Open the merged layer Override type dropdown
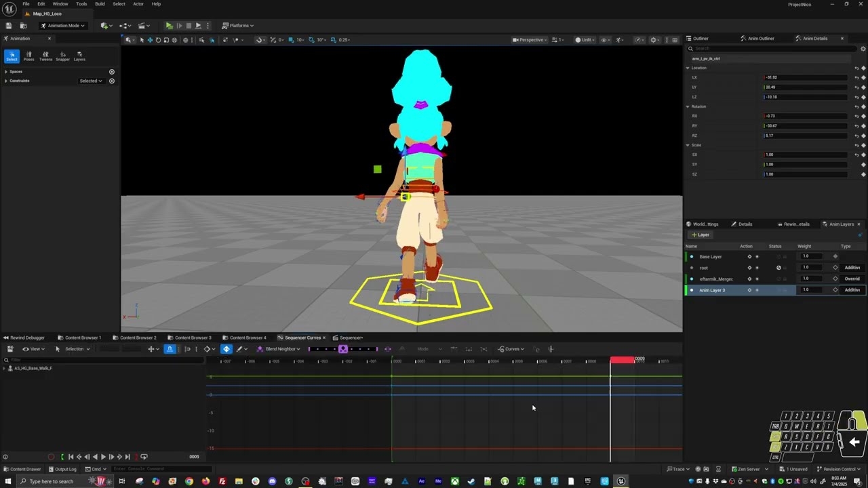This screenshot has width=868, height=488. pyautogui.click(x=852, y=279)
